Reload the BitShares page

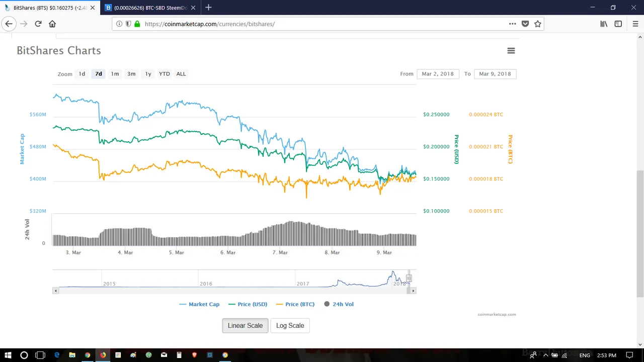coord(38,24)
